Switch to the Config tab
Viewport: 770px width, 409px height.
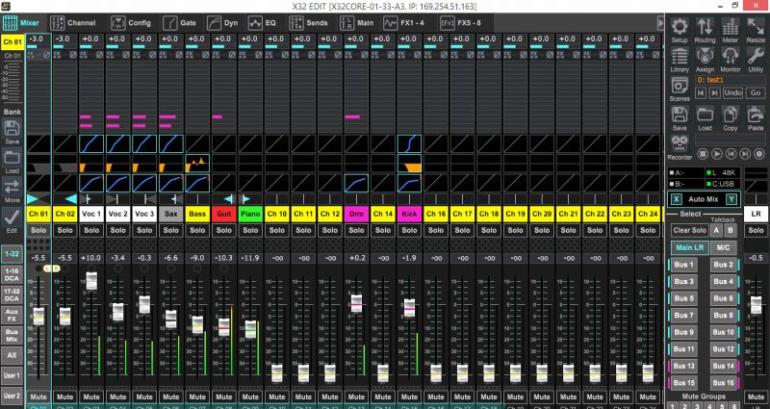(x=131, y=23)
